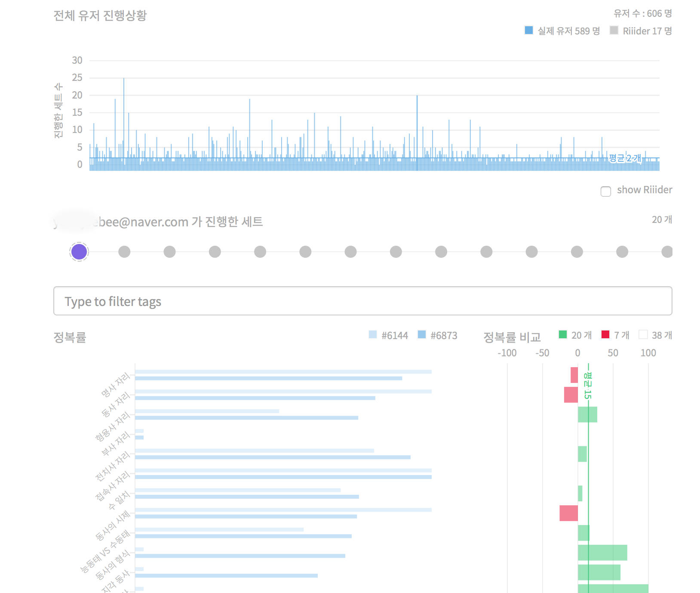700x593 pixels.
Task: Click the 지각 동사 #6873 mastery bar
Action: click(x=226, y=575)
